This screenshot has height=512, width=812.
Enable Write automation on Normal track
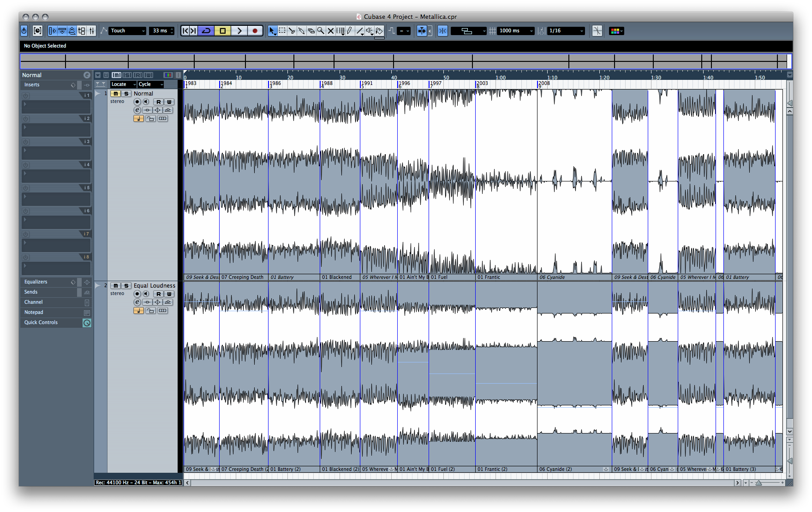coord(169,102)
